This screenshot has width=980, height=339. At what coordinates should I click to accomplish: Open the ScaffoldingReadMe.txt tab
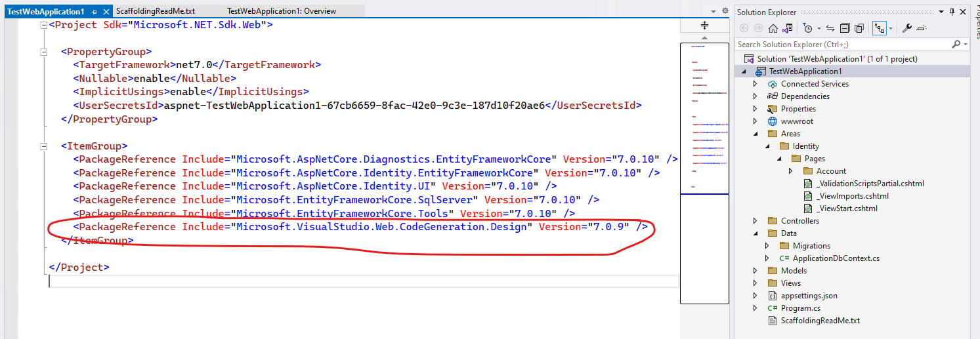pyautogui.click(x=156, y=11)
